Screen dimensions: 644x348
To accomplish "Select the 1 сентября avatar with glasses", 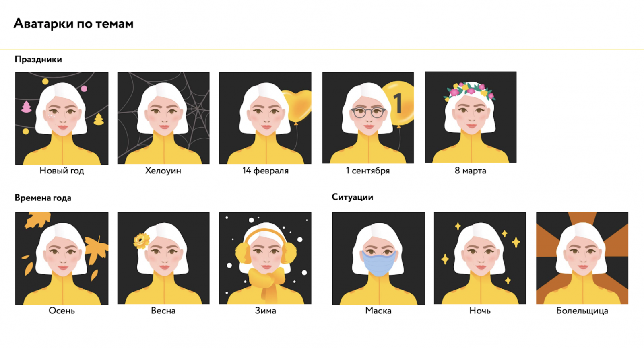I will point(368,117).
